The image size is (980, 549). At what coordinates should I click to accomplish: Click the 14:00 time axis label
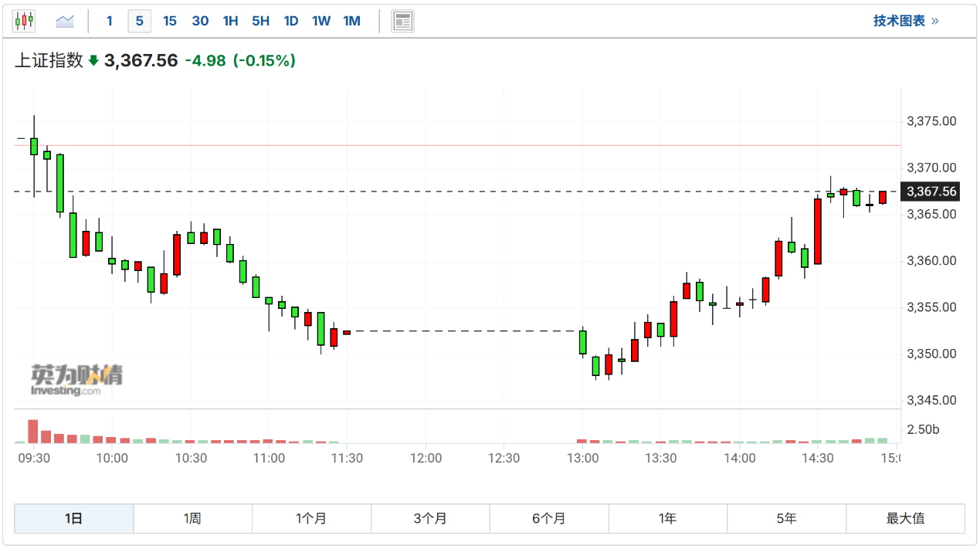pos(739,458)
